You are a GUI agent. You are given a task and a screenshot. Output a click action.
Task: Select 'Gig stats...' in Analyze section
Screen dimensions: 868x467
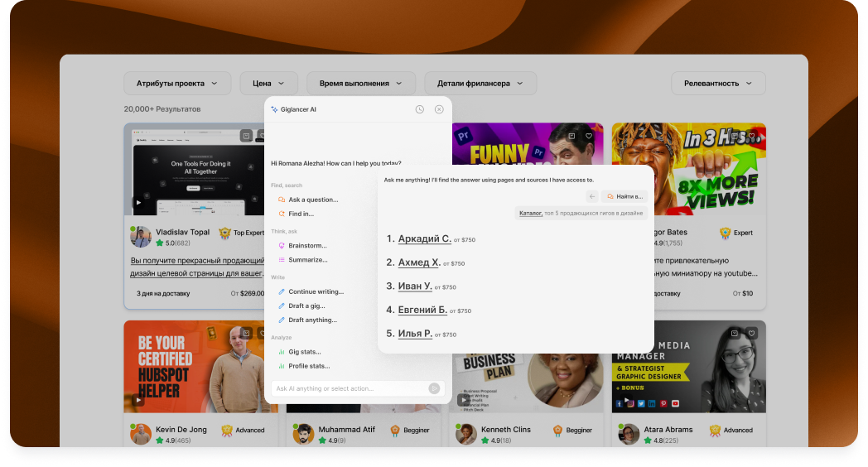click(x=304, y=352)
